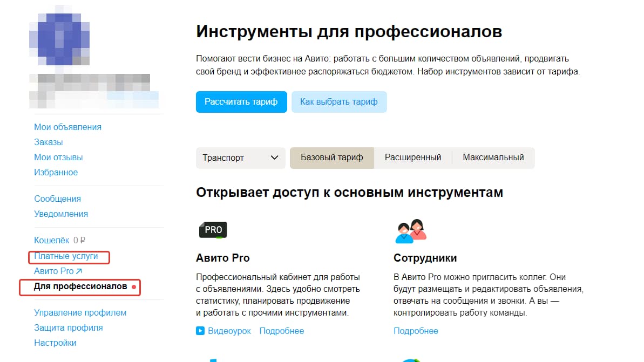This screenshot has height=362, width=644.
Task: Click the Рассчитать тариф button
Action: click(x=241, y=102)
